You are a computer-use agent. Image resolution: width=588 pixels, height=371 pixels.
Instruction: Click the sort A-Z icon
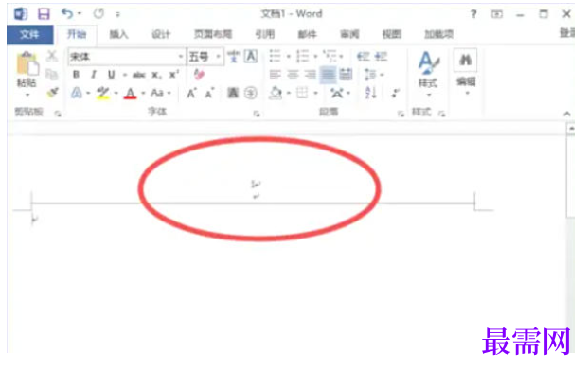(370, 93)
